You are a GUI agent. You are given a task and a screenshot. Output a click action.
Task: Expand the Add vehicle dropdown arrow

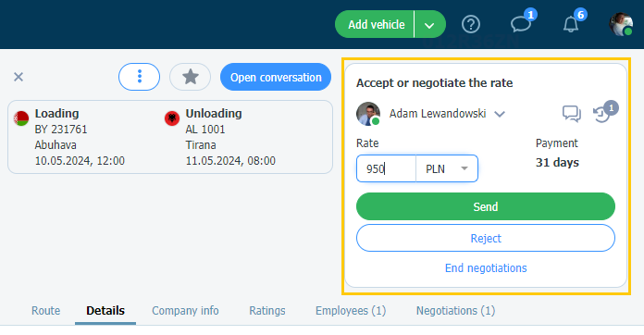(429, 25)
